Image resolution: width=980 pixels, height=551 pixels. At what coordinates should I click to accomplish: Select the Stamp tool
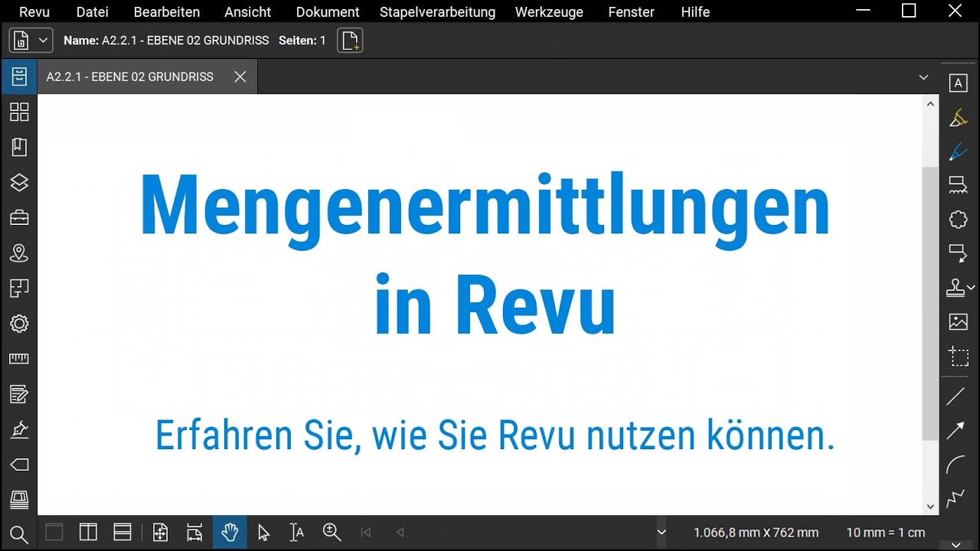point(955,288)
